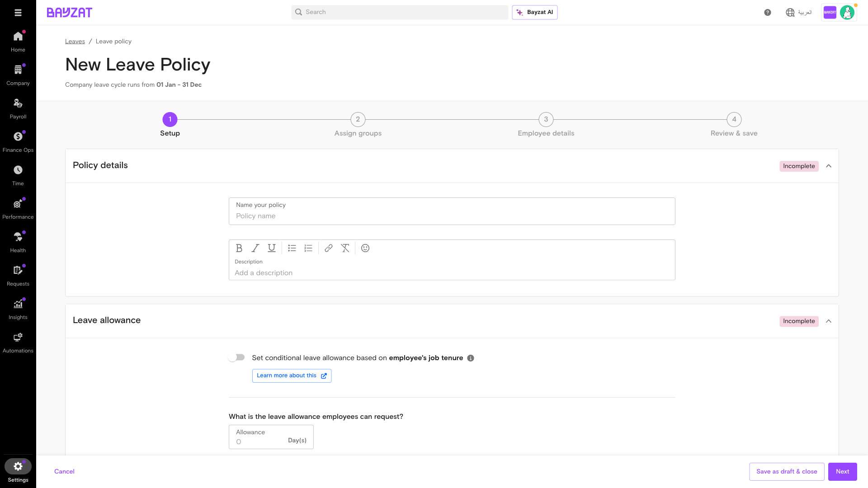The width and height of the screenshot is (868, 488).
Task: Insert a bulleted list
Action: pos(292,248)
